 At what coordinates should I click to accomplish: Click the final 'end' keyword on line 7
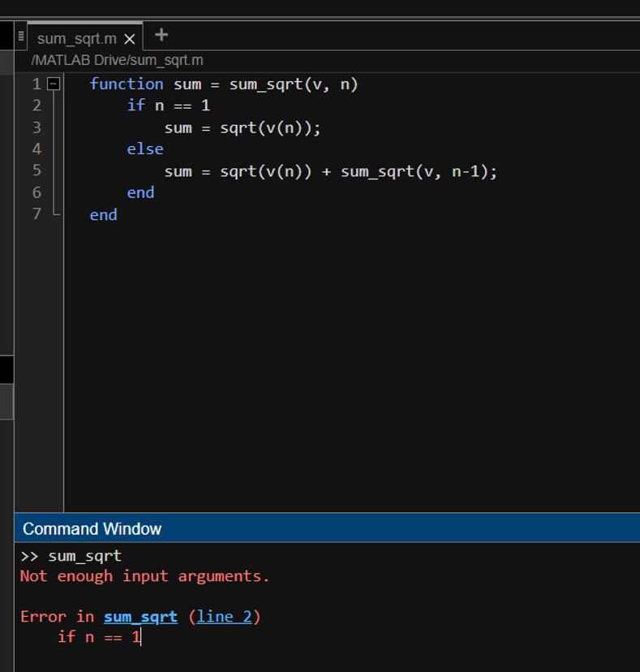coord(103,214)
